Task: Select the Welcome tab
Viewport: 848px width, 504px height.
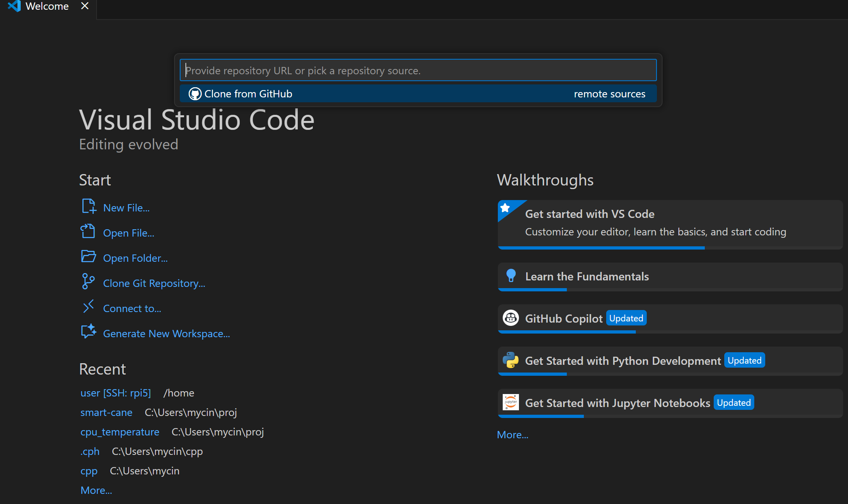Action: coord(47,6)
